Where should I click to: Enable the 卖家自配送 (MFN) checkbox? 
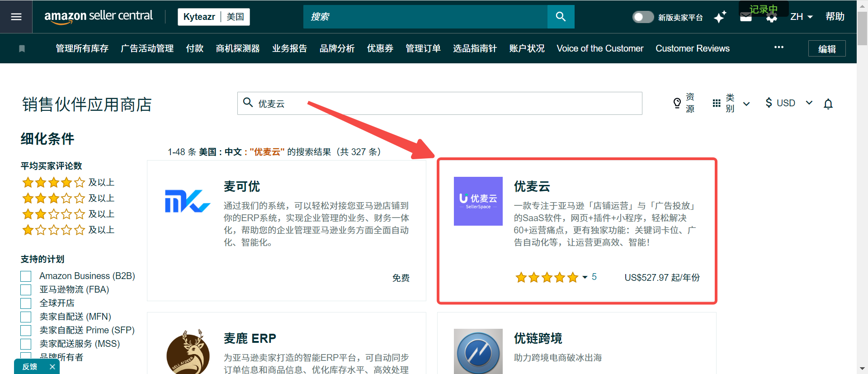click(x=26, y=317)
